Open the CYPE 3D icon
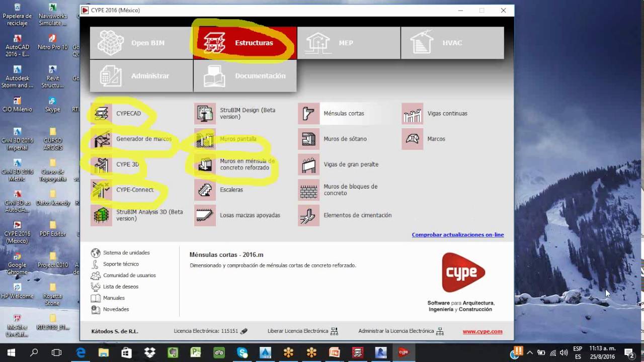Viewport: 644px width, 362px height. 102,164
